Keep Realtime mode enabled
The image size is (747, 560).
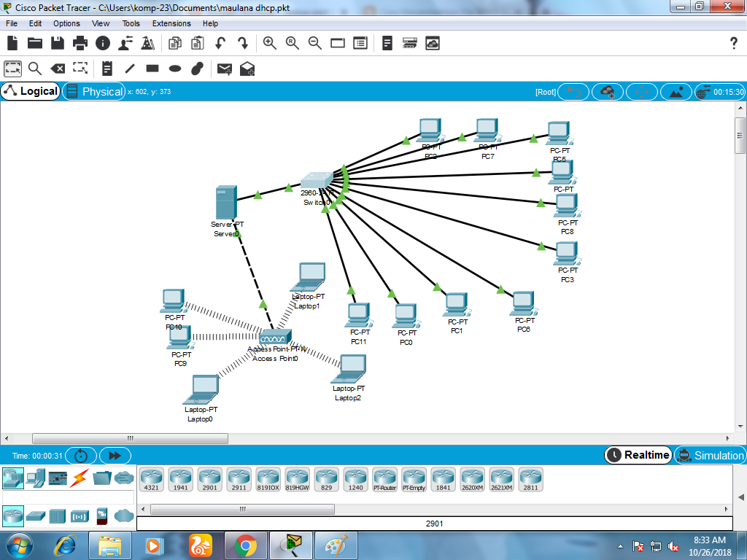pos(638,455)
